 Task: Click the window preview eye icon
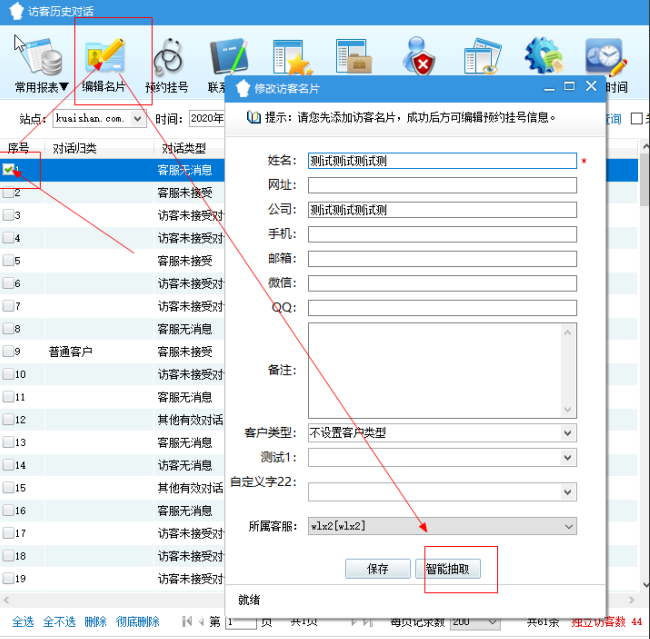pyautogui.click(x=482, y=56)
